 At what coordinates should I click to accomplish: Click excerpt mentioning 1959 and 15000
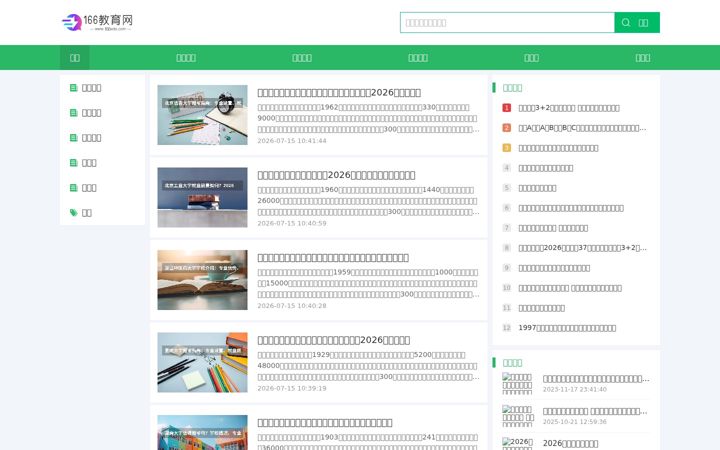368,283
